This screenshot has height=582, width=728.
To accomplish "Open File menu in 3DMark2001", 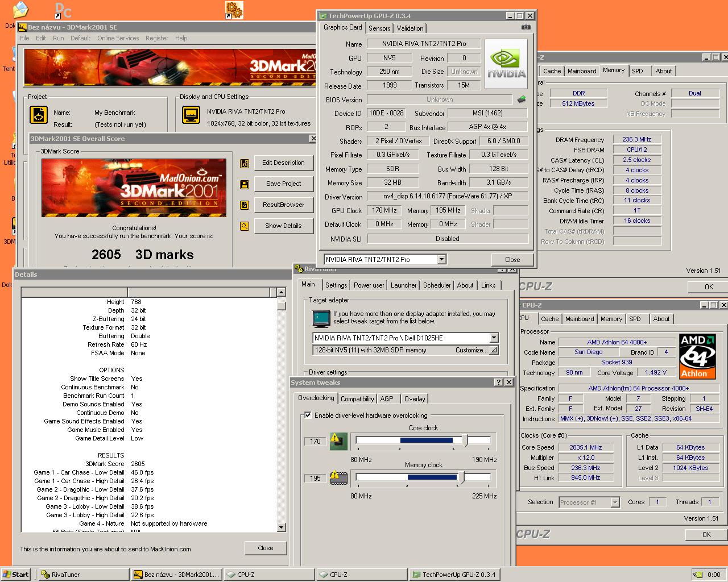I will [24, 38].
